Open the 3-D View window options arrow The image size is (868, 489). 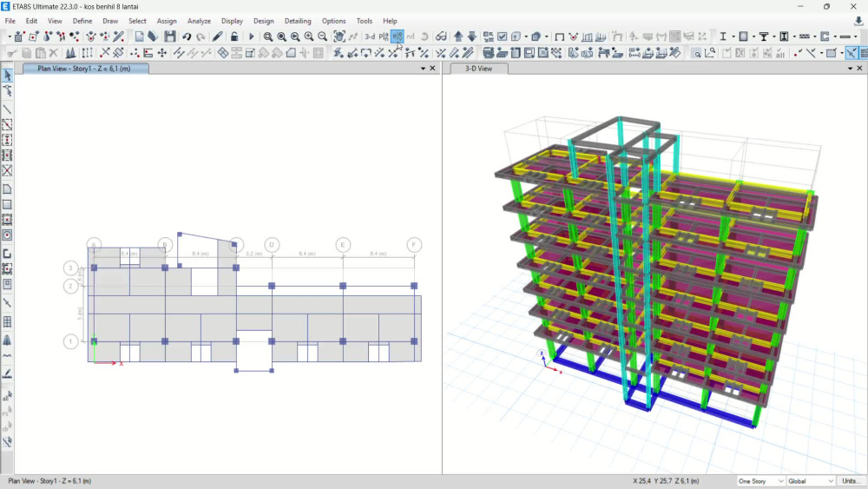click(x=851, y=68)
